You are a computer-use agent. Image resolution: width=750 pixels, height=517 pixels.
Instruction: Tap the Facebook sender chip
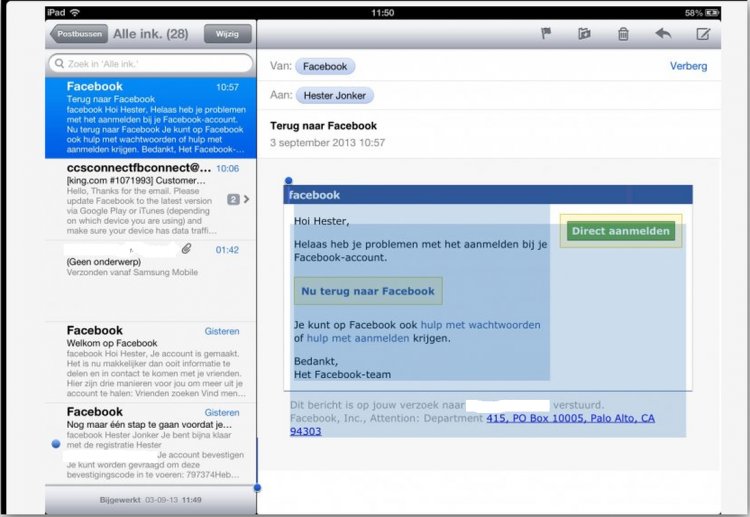[x=325, y=66]
